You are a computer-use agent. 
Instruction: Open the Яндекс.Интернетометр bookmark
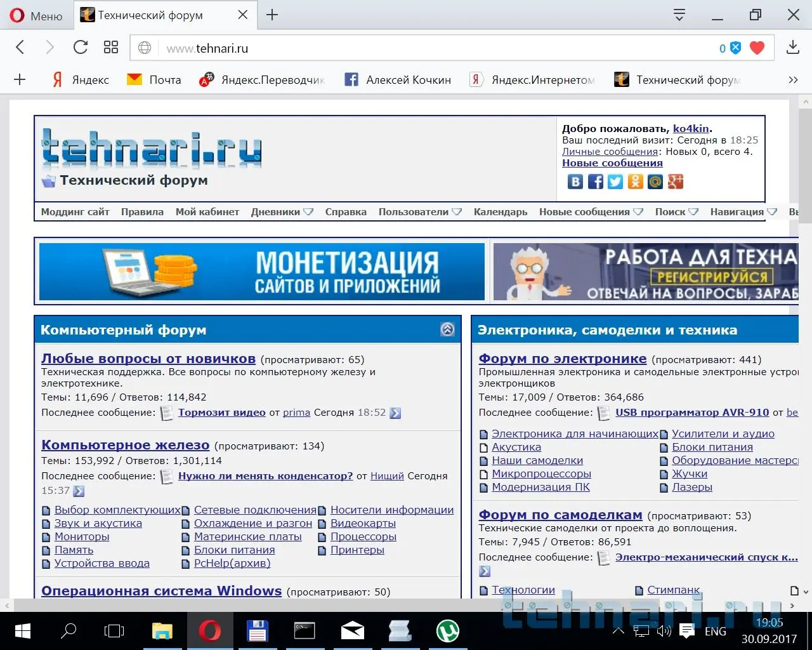(x=532, y=79)
